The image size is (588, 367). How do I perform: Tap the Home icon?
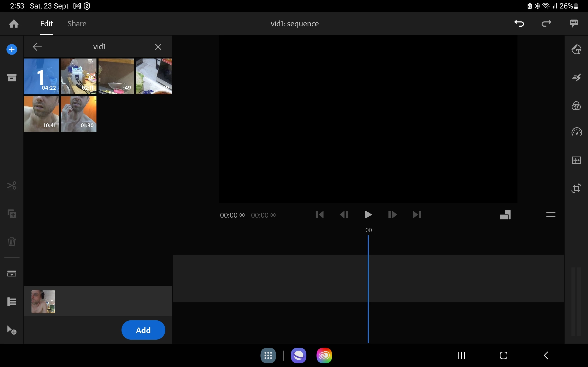pos(14,24)
